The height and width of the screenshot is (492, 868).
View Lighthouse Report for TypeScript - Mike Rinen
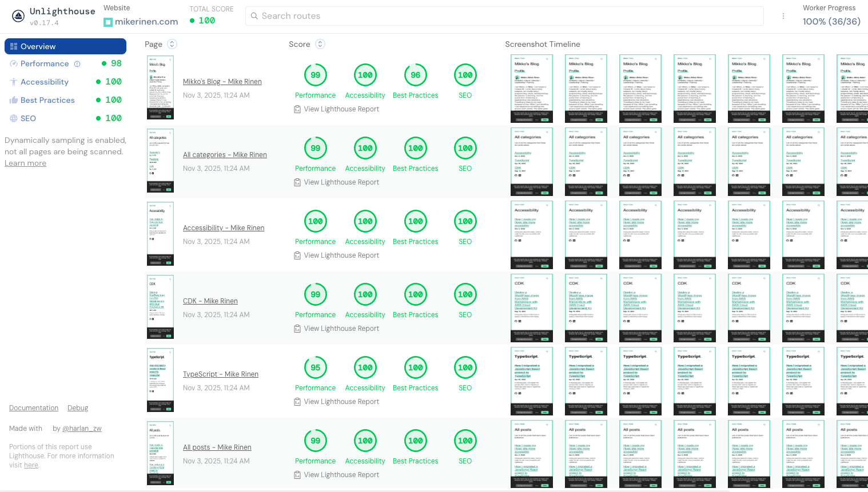[337, 401]
